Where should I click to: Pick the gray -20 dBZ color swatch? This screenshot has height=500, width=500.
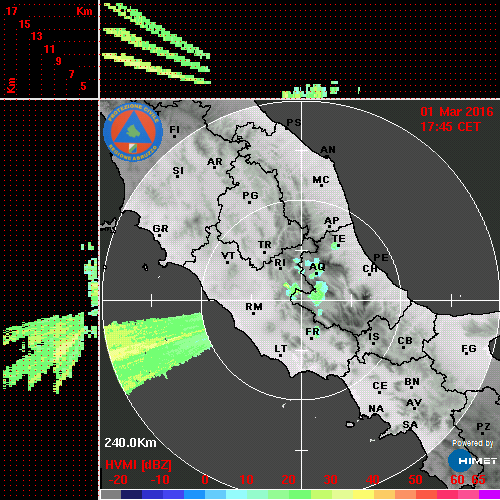click(x=111, y=494)
